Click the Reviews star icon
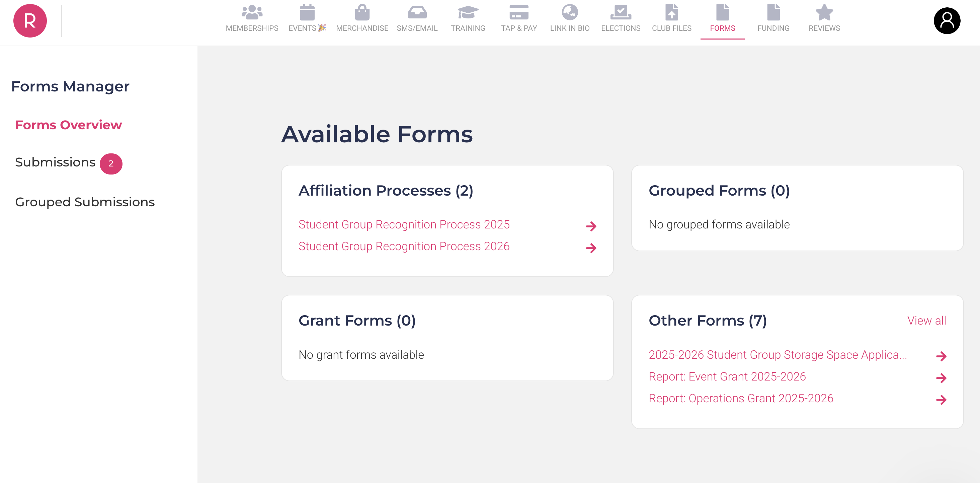 [824, 12]
